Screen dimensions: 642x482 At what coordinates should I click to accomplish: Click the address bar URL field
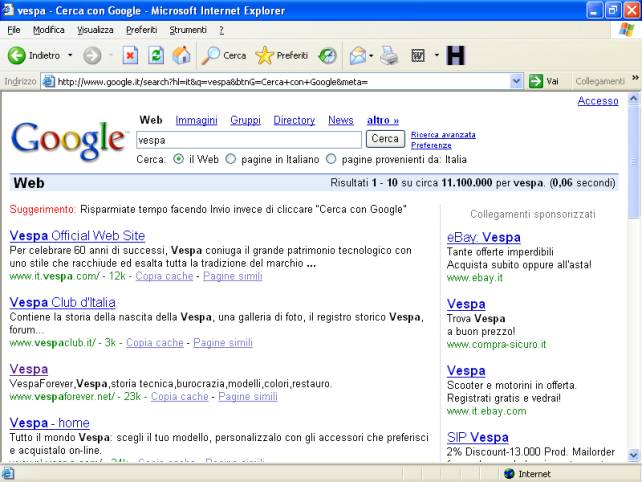click(x=283, y=81)
